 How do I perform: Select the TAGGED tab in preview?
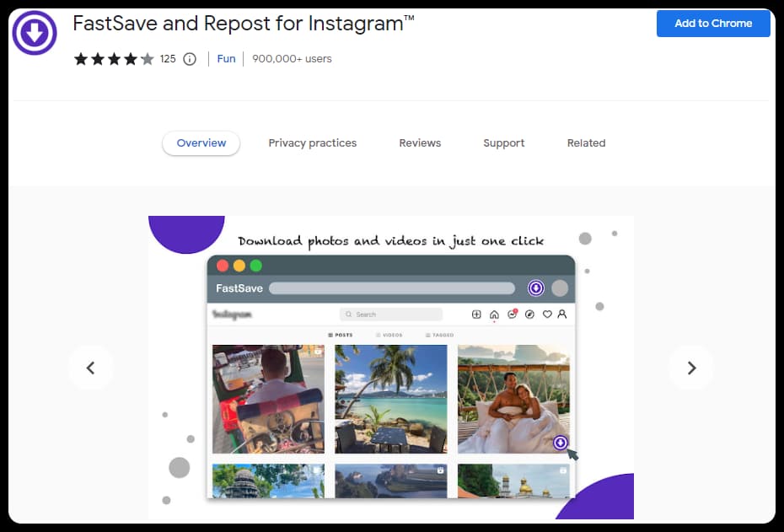[439, 335]
